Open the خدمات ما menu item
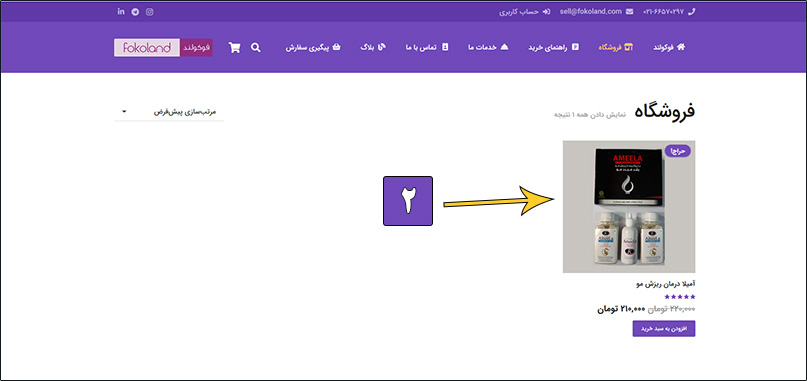Screen dimensions: 807x381 pyautogui.click(x=488, y=47)
